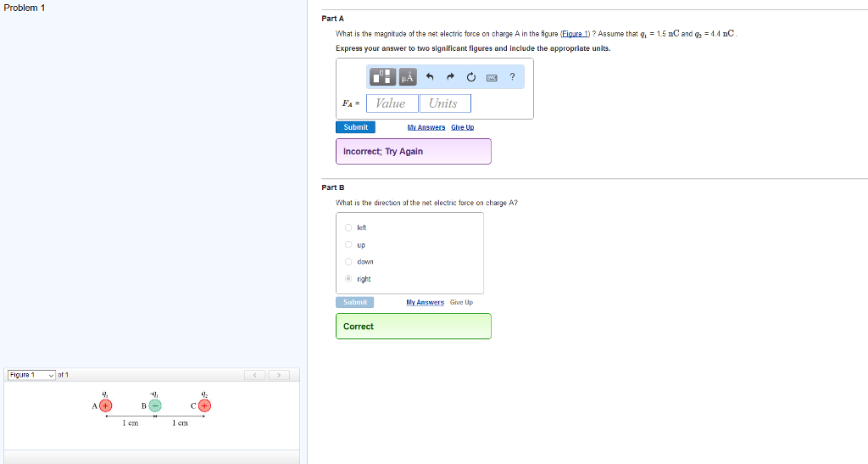Screen dimensions: 868x464
Task: Undo the last answer edit
Action: click(430, 77)
